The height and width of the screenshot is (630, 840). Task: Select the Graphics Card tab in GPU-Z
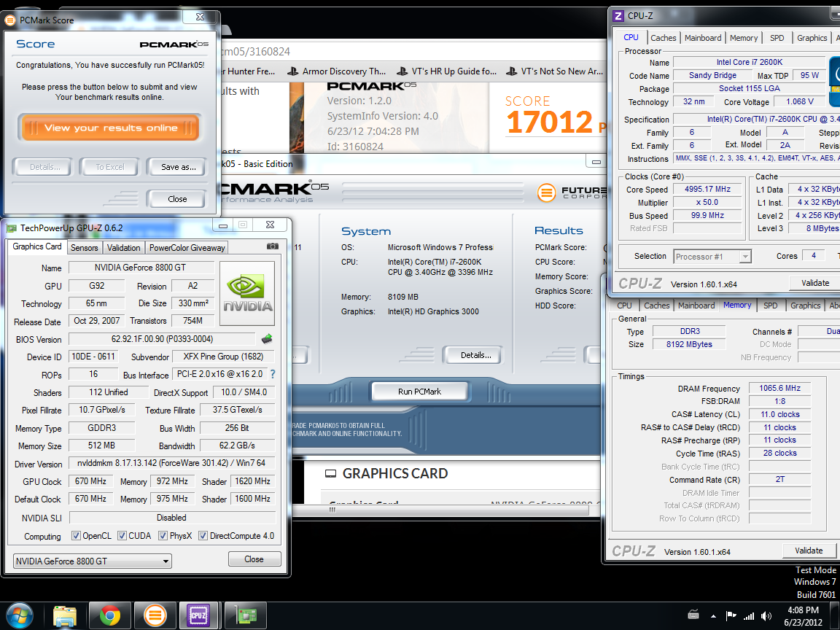(37, 246)
